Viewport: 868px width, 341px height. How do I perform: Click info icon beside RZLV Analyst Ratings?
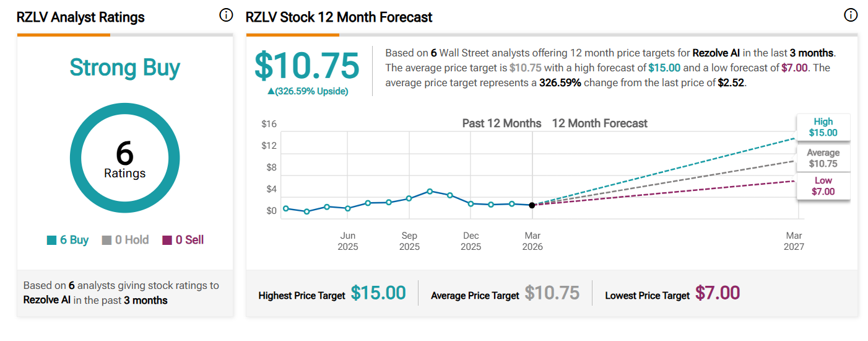(227, 15)
